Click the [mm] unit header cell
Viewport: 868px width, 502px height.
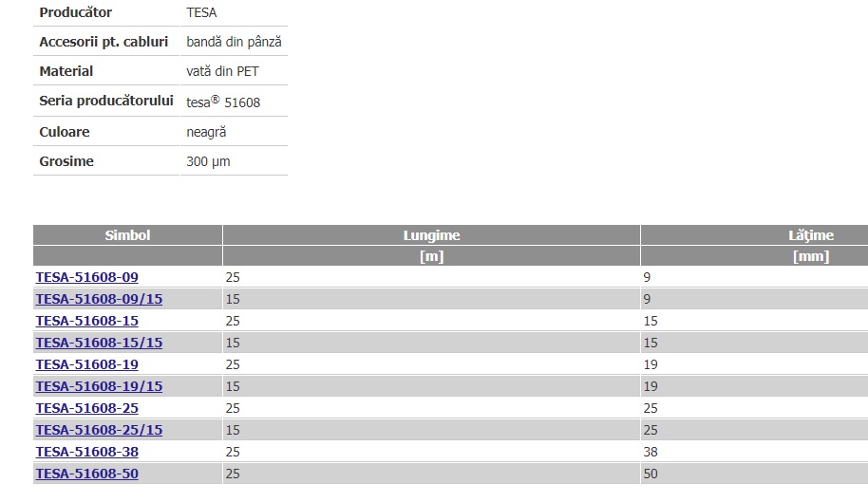[810, 256]
